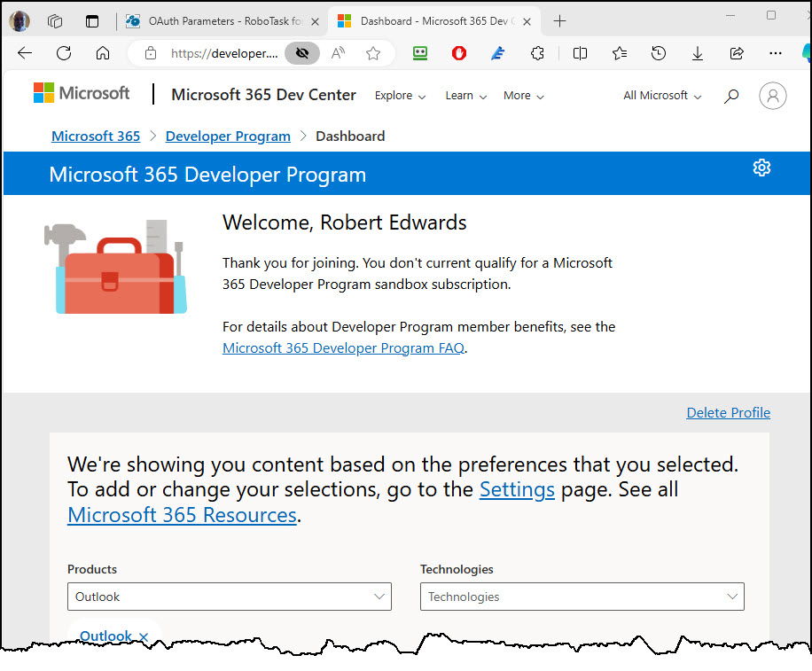This screenshot has height=671, width=812.
Task: Expand the All Microsoft menu
Action: (x=662, y=96)
